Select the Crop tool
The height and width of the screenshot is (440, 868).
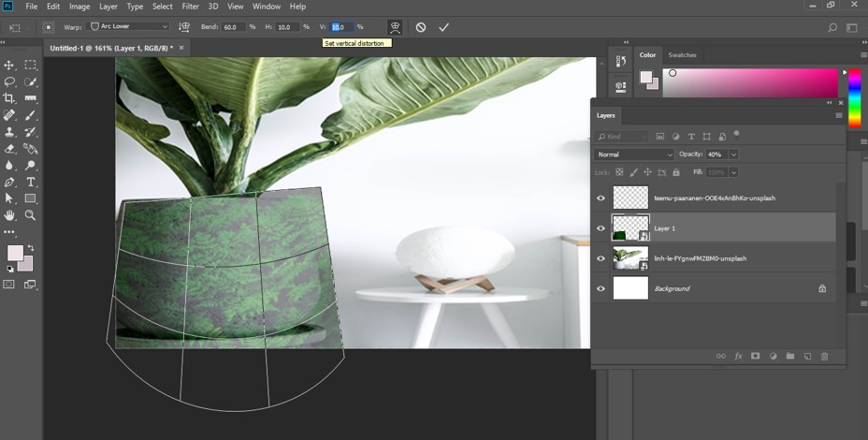[9, 98]
